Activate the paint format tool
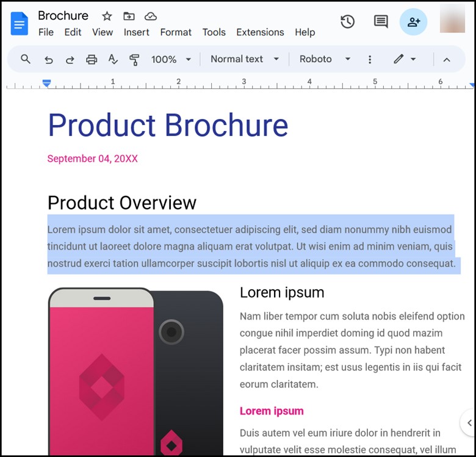The image size is (476, 457). coord(134,59)
